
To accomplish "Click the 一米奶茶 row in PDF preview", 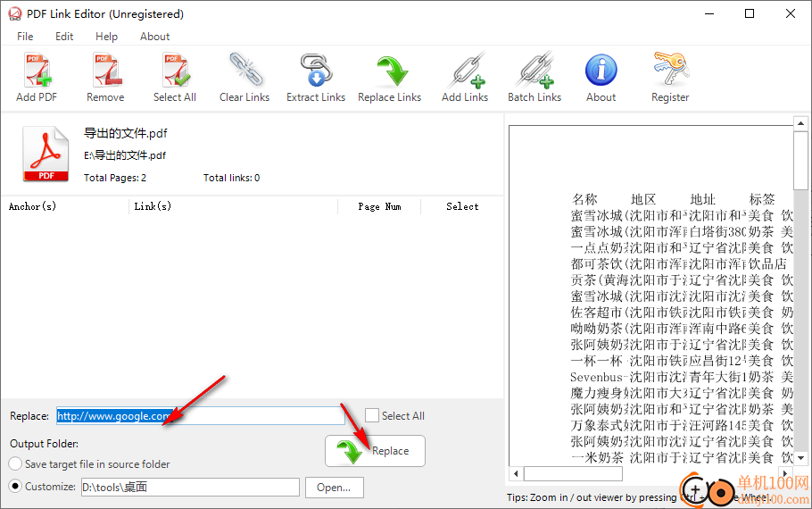I will (x=681, y=458).
